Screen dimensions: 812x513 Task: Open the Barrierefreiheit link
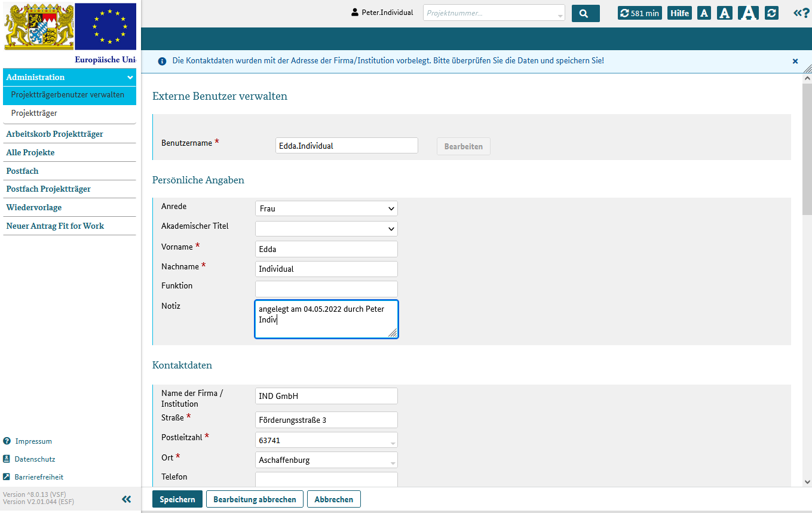pyautogui.click(x=39, y=477)
